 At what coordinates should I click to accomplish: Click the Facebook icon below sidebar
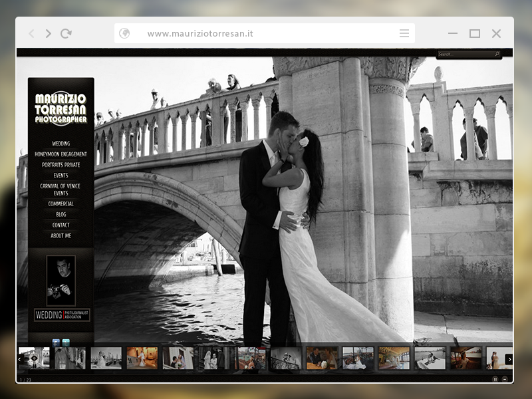(x=56, y=342)
